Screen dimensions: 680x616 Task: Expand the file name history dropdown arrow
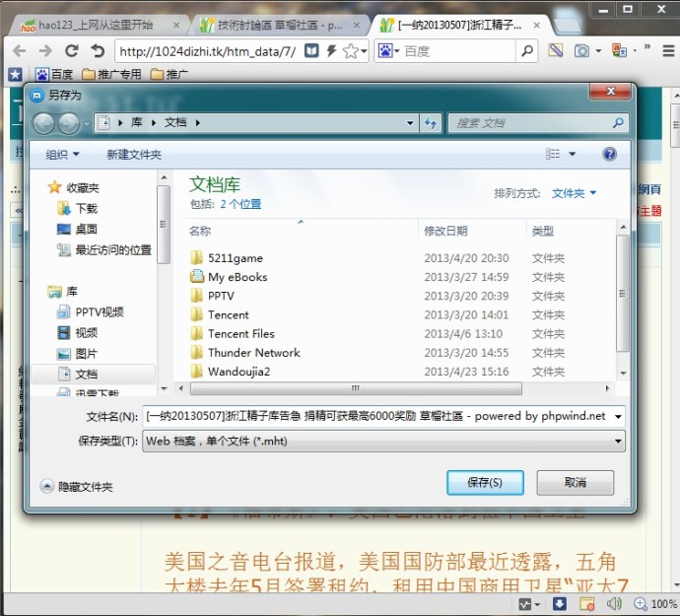[618, 417]
